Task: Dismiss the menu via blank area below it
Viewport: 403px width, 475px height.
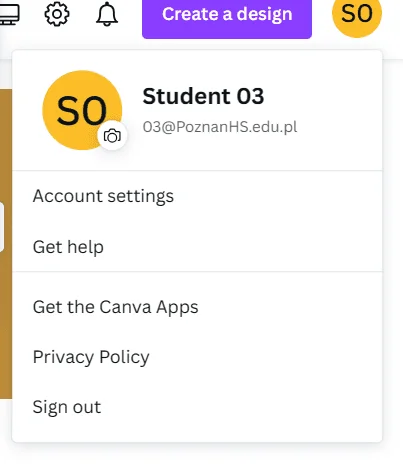Action: coord(200,460)
